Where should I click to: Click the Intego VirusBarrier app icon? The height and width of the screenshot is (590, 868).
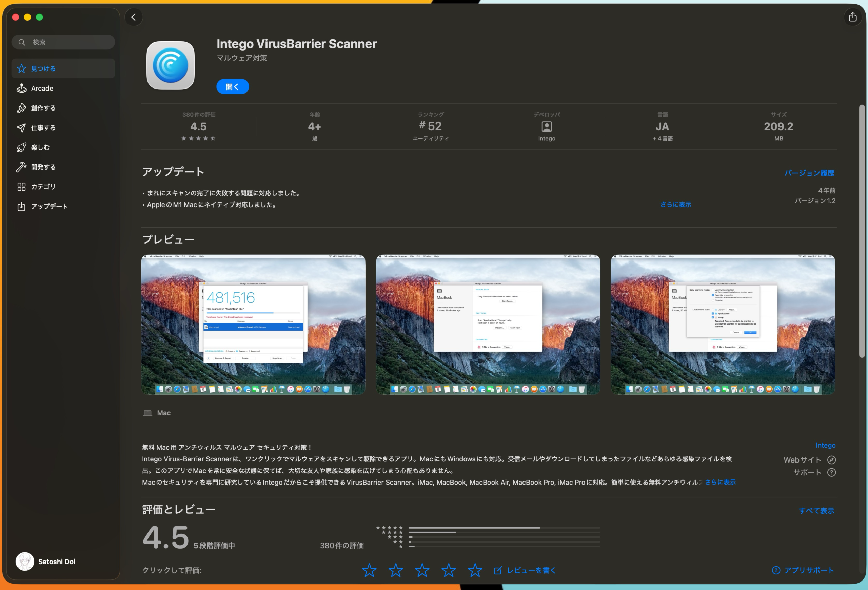coord(170,65)
